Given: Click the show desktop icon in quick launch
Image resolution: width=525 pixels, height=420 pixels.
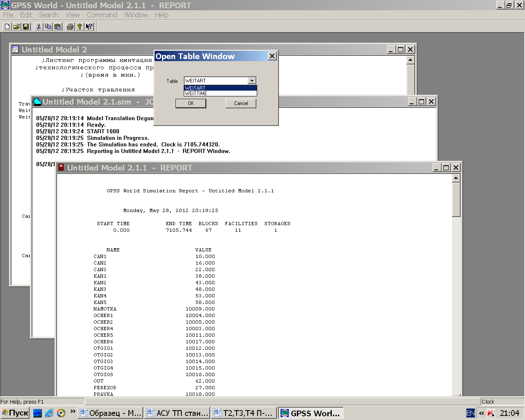Looking at the screenshot, I should click(x=37, y=413).
